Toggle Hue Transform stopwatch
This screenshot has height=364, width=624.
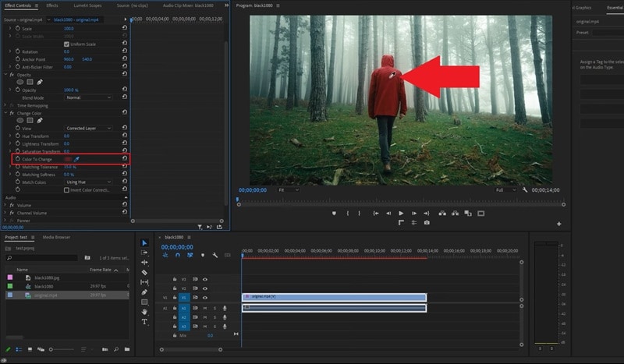(17, 136)
